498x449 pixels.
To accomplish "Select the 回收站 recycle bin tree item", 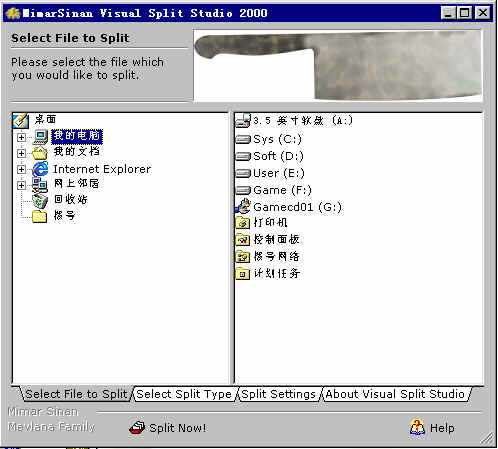I will pos(60,200).
